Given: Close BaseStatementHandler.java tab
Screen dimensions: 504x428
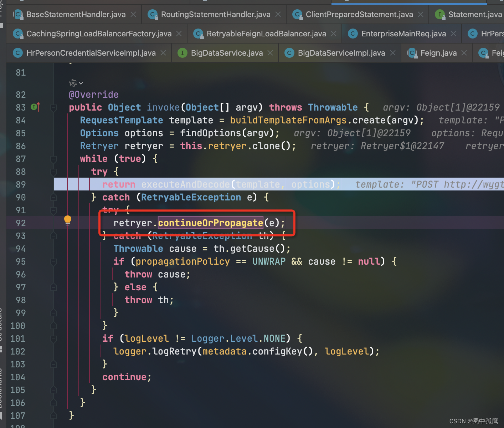Looking at the screenshot, I should 133,14.
